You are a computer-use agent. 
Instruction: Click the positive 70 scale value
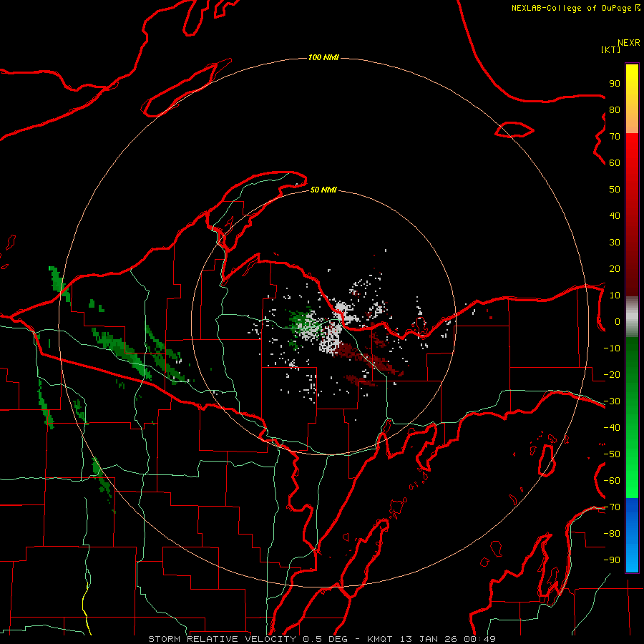click(x=615, y=137)
